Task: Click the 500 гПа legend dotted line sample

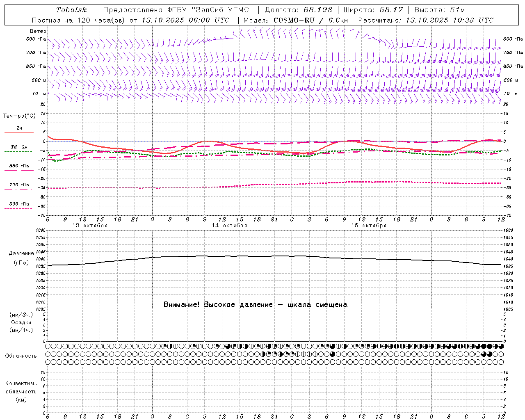Action: pos(18,208)
